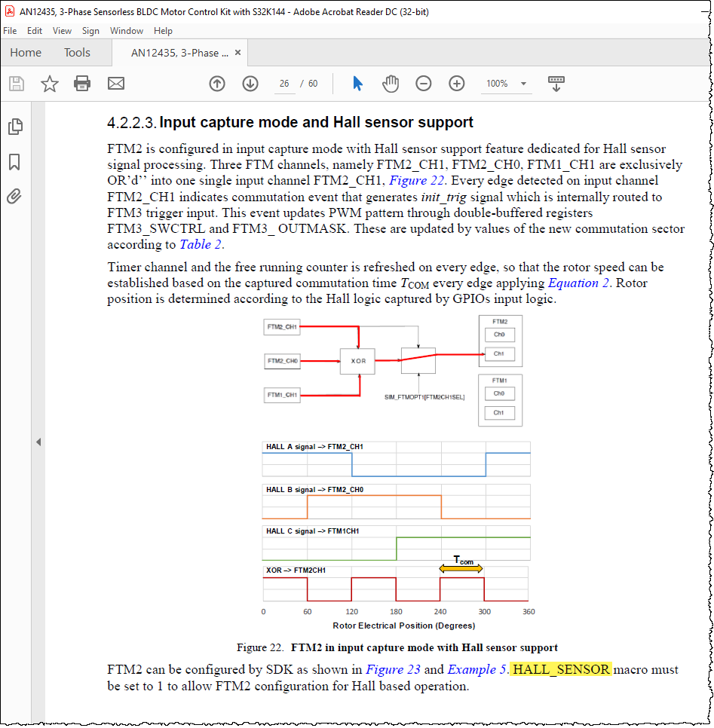Go to next page with down arrow icon
Screen dimensions: 714x728
(x=251, y=84)
